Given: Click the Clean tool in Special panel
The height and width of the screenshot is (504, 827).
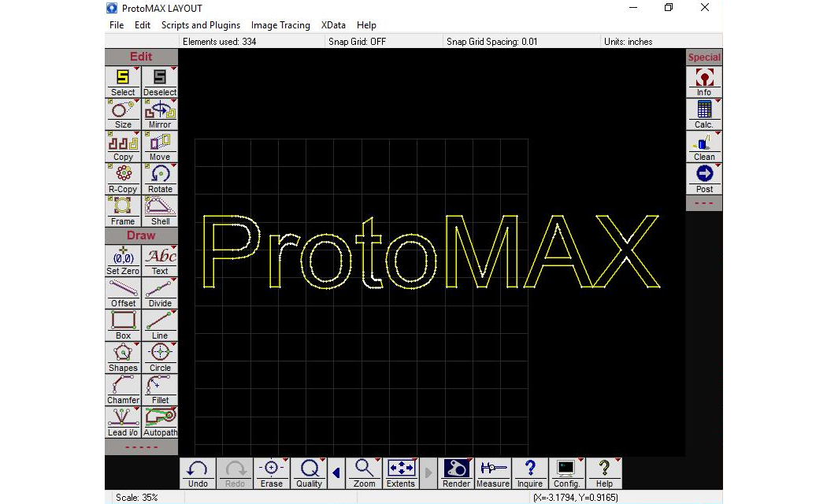Looking at the screenshot, I should pos(704,146).
